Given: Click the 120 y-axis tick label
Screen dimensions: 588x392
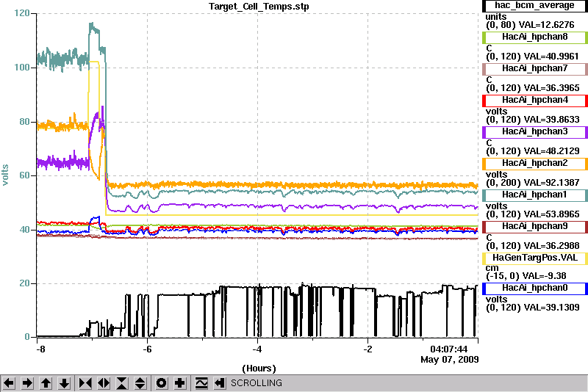Looking at the screenshot, I should coord(21,13).
